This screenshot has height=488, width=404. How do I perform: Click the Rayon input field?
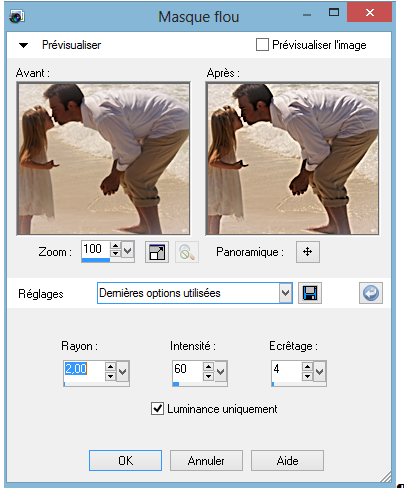point(84,369)
